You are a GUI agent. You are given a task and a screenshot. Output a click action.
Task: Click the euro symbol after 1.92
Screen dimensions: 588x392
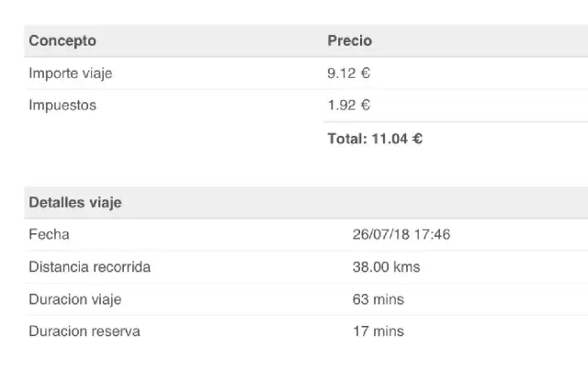[x=366, y=106]
